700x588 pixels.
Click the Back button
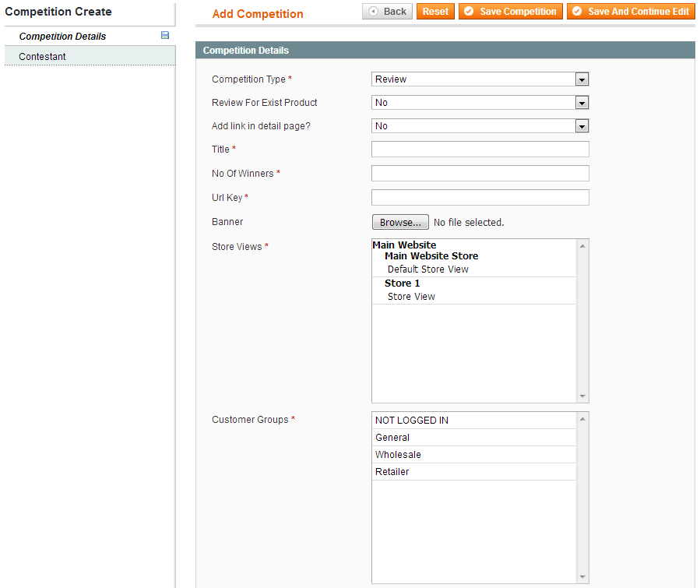click(x=387, y=12)
